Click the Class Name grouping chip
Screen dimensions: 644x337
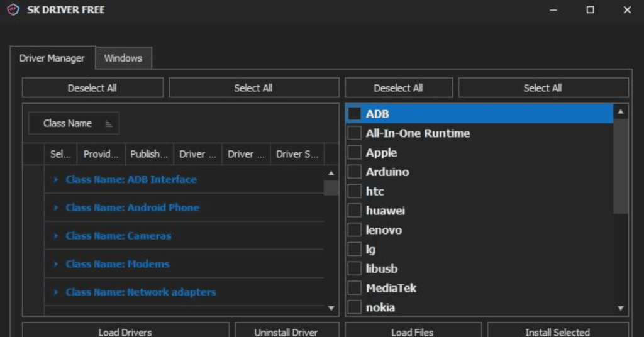click(x=74, y=123)
